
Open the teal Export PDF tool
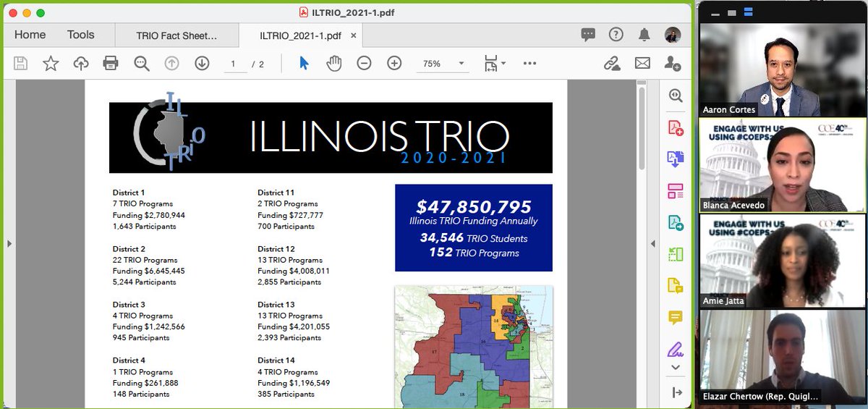click(x=676, y=223)
